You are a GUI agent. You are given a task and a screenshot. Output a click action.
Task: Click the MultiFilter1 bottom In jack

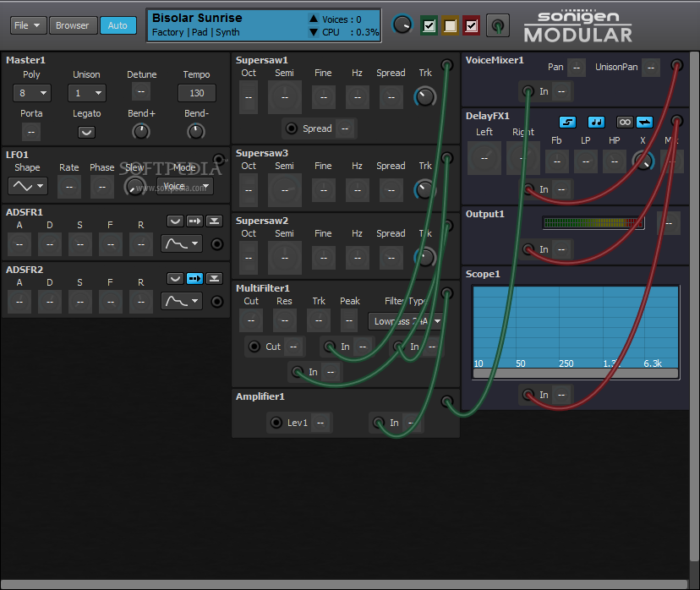click(298, 372)
